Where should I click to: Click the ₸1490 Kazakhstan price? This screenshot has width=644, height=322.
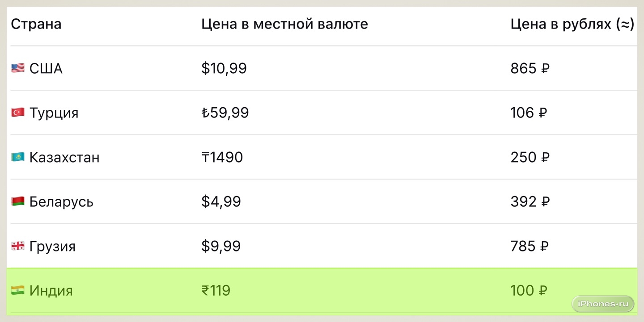coord(222,157)
